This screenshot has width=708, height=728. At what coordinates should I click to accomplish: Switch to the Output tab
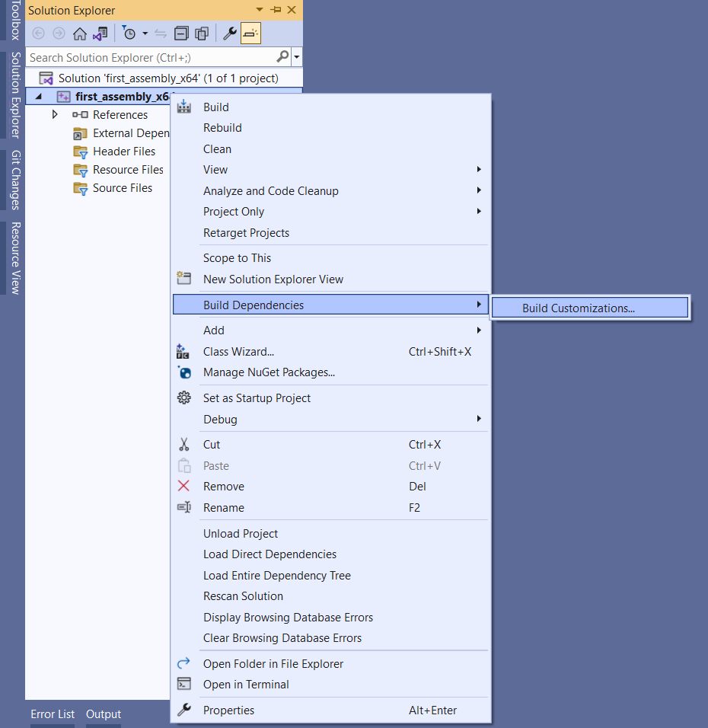pyautogui.click(x=104, y=714)
